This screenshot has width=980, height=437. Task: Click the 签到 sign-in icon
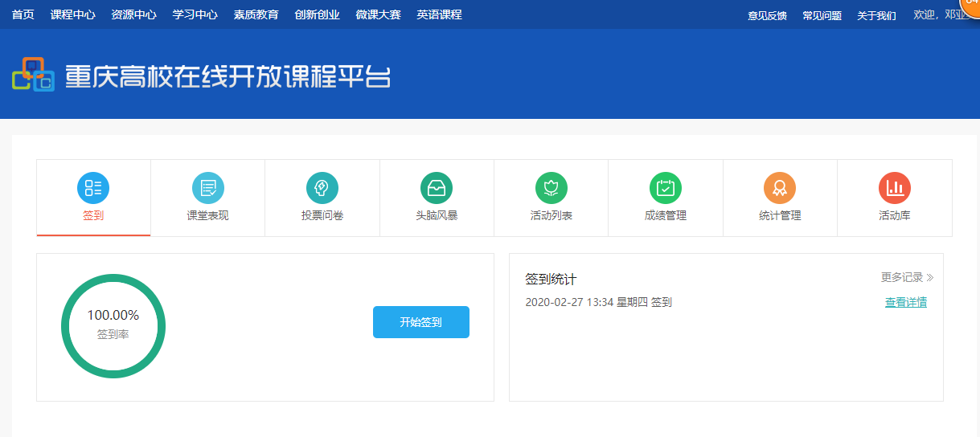tap(93, 188)
